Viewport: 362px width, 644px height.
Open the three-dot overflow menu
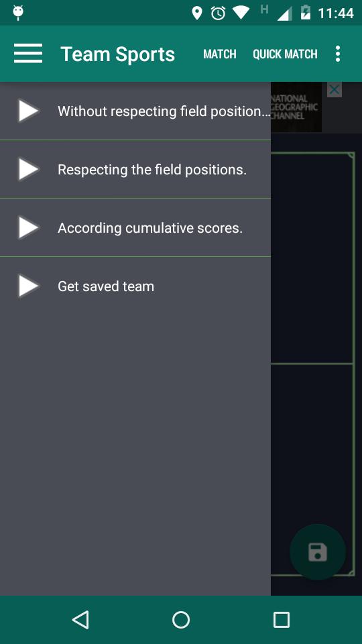pos(337,54)
